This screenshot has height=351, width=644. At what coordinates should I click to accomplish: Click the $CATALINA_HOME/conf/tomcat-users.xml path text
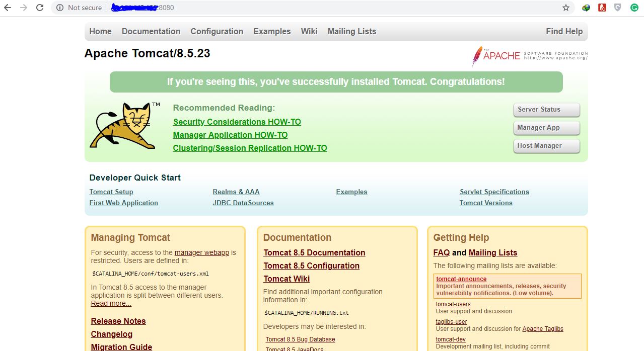(x=151, y=274)
